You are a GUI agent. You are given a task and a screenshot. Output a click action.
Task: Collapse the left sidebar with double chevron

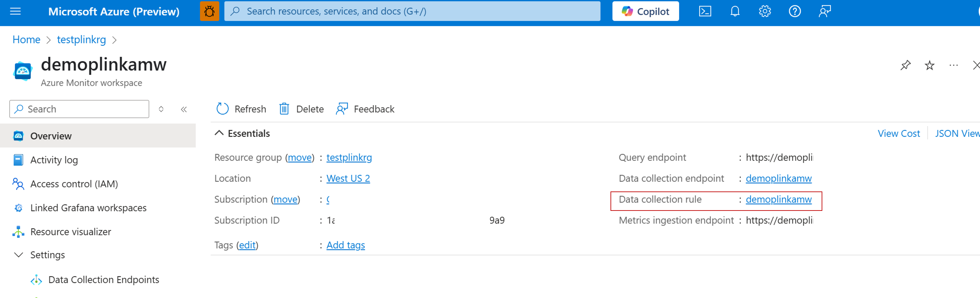coord(184,110)
